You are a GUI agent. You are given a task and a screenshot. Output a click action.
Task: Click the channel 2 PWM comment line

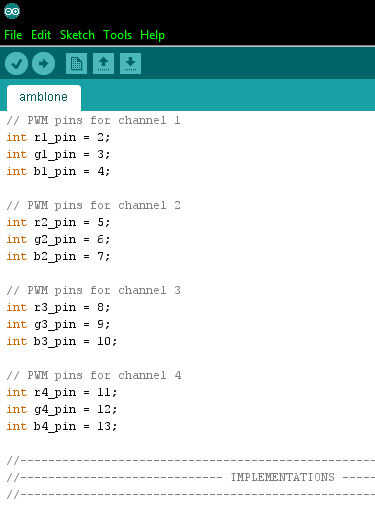[x=94, y=205]
